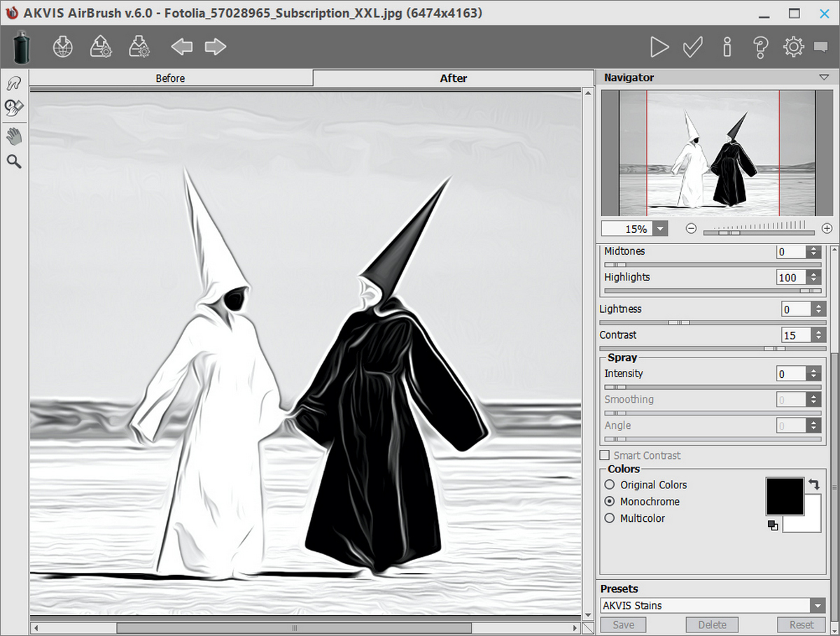Image resolution: width=840 pixels, height=636 pixels.
Task: Click the black foreground color swatch
Action: point(785,496)
